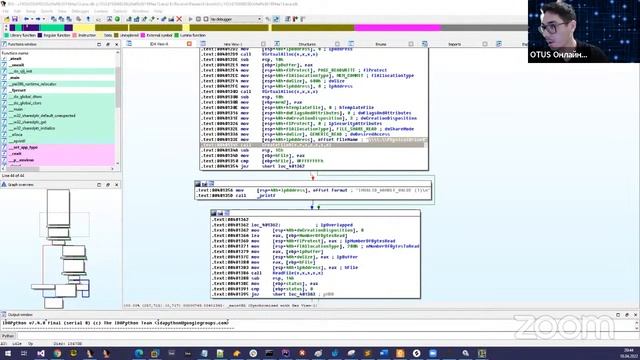Click the terminate process square icon
Viewport: 640px width, 360px height.
coord(206,19)
